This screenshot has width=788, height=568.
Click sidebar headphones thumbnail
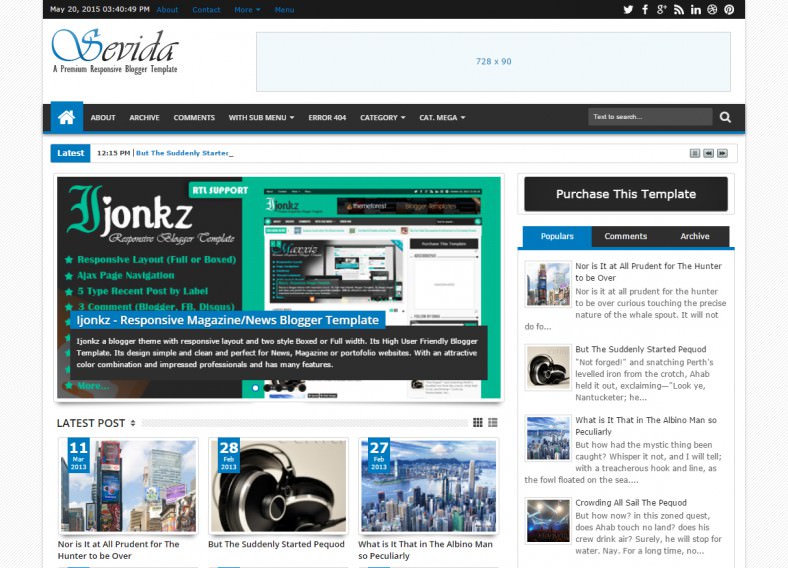548,367
